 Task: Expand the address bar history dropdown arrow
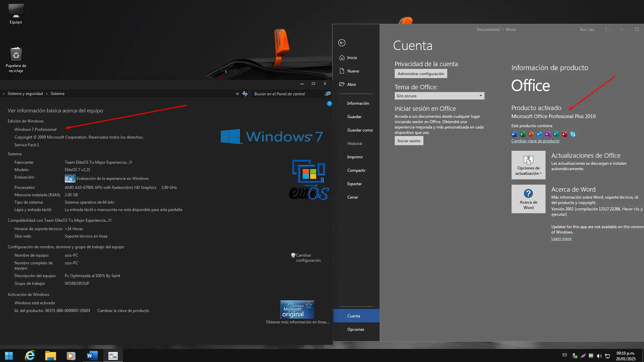[237, 94]
